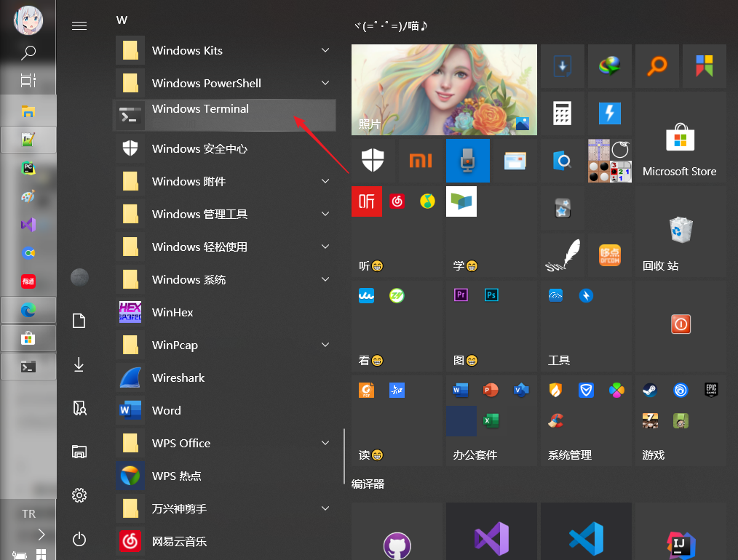This screenshot has height=560, width=738.
Task: Open the Epic Games tile
Action: click(711, 390)
